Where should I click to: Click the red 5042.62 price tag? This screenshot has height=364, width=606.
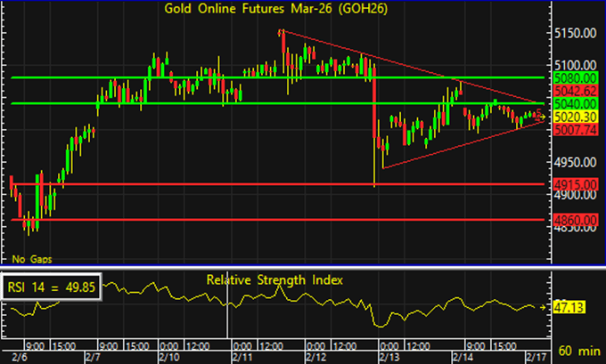[572, 91]
